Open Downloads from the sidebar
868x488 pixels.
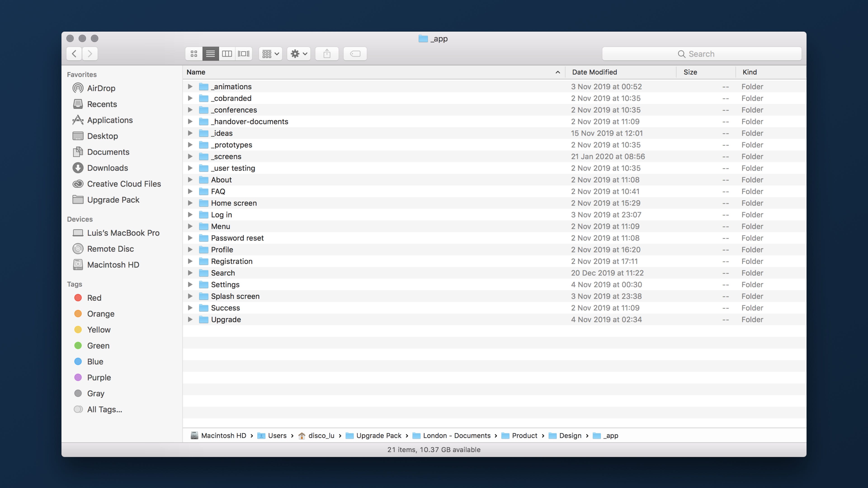click(107, 168)
